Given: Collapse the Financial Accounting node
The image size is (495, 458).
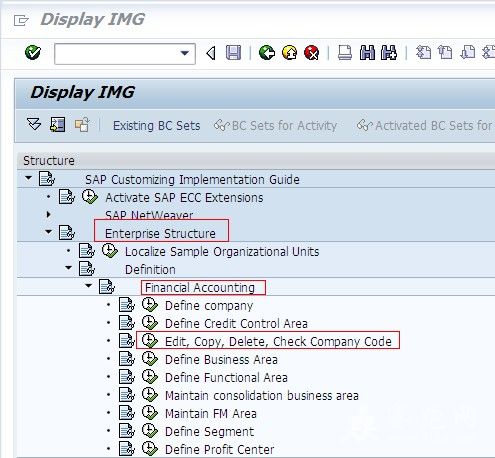Looking at the screenshot, I should tap(89, 285).
